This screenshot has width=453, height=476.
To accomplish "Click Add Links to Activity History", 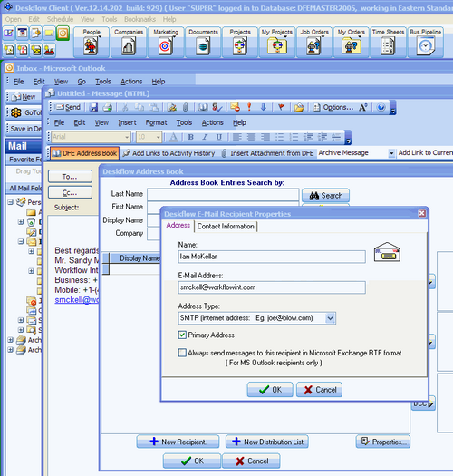I will click(169, 153).
